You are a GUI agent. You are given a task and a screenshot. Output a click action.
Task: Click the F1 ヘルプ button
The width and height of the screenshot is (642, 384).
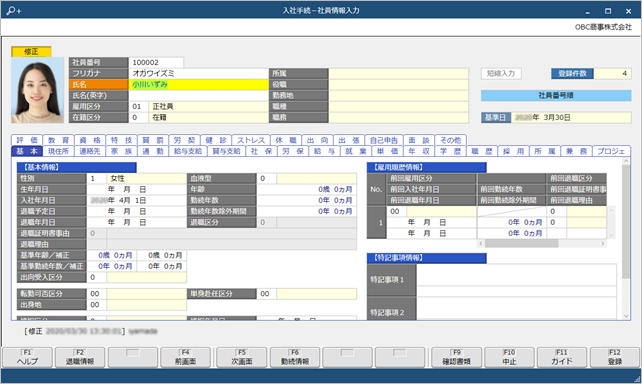tap(27, 357)
